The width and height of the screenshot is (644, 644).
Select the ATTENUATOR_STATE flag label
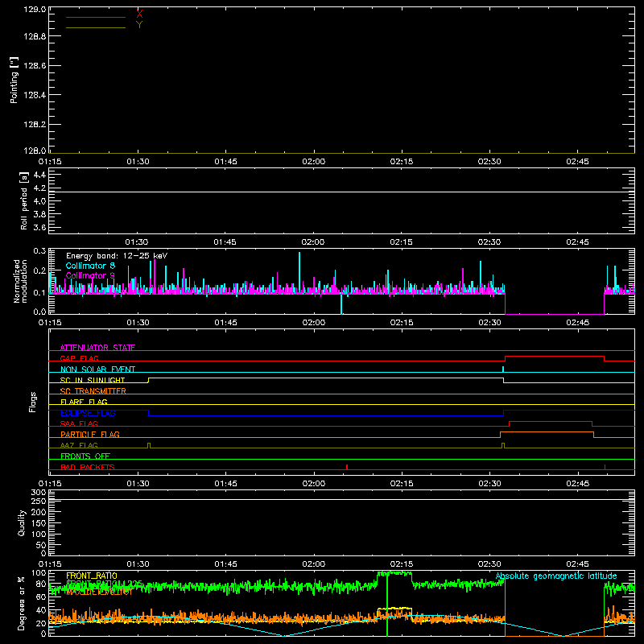coord(97,348)
